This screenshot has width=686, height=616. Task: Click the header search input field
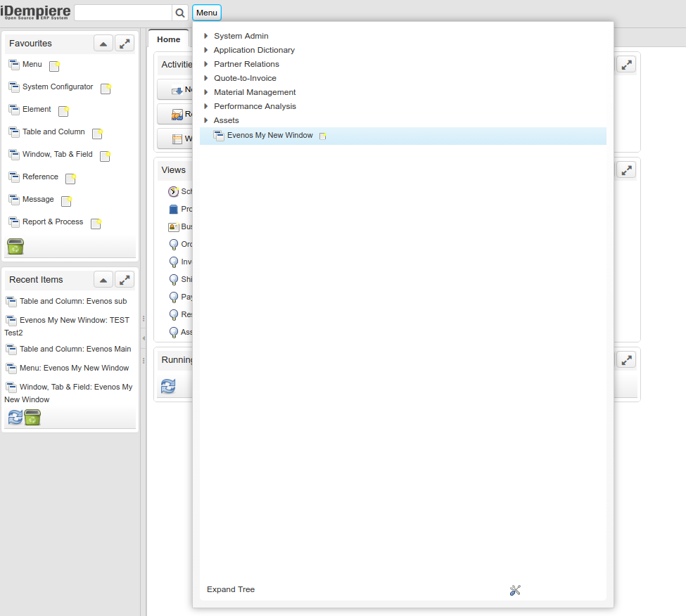123,13
